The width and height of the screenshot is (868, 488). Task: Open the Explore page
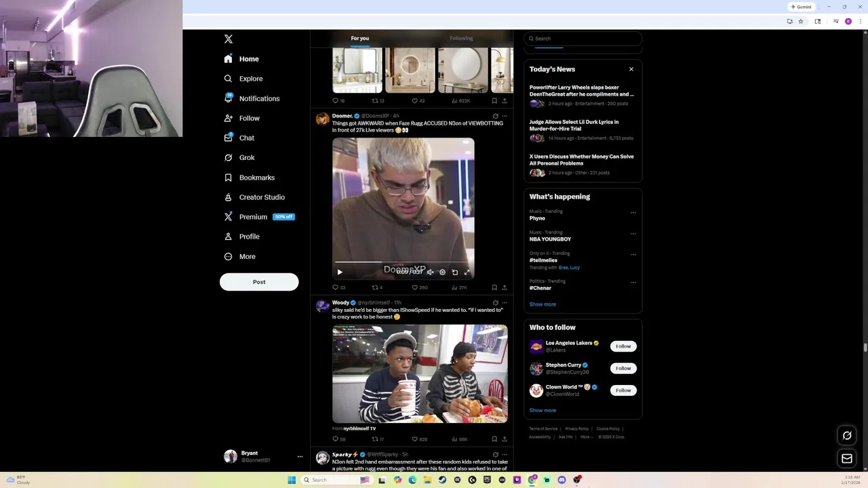click(243, 79)
